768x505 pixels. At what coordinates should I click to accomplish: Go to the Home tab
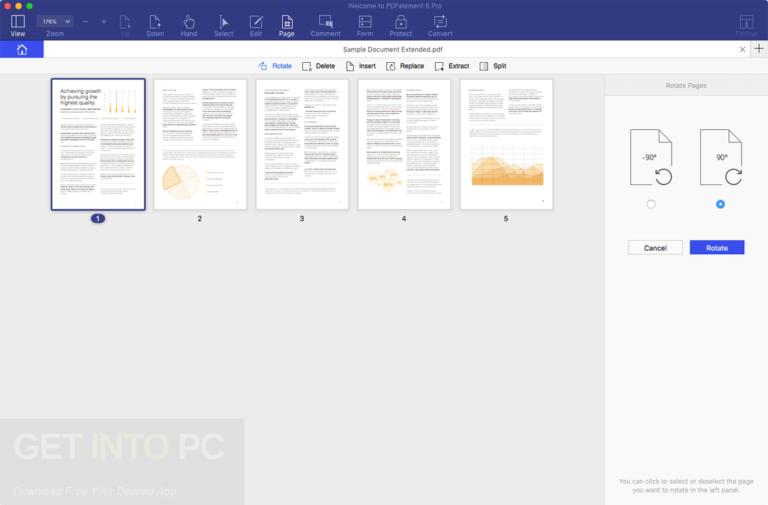[x=22, y=49]
